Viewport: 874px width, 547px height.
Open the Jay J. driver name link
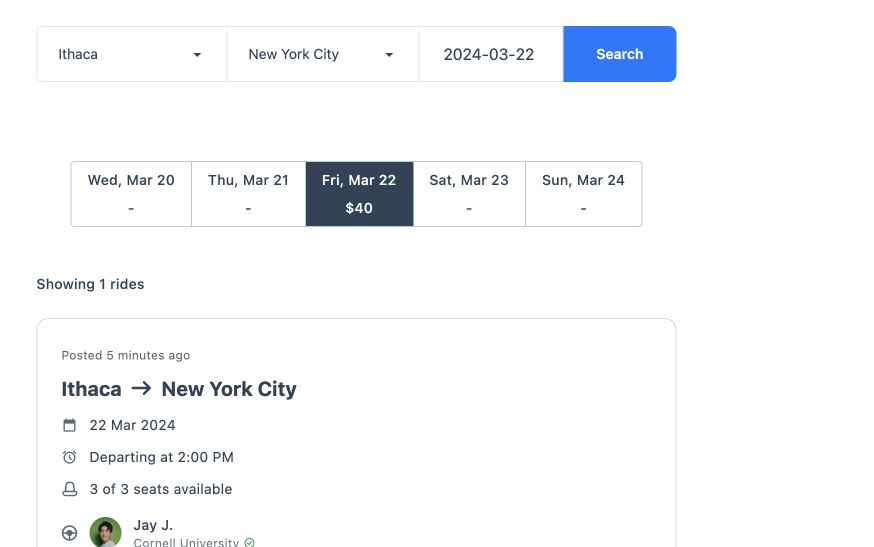pos(153,525)
